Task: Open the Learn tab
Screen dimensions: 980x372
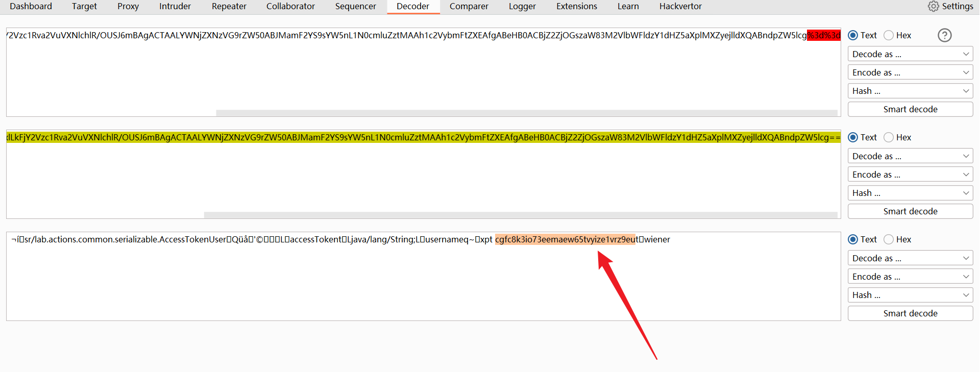Action: tap(628, 6)
